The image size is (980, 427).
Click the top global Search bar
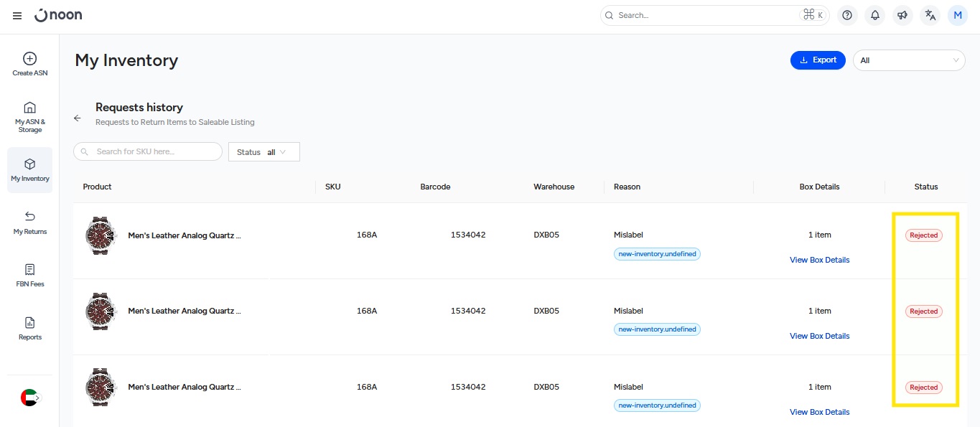click(x=707, y=15)
